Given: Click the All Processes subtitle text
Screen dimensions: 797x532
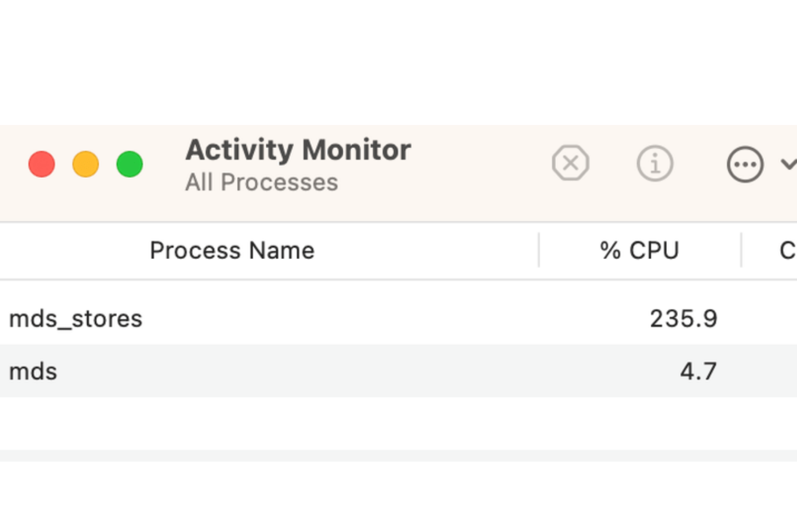Looking at the screenshot, I should (x=262, y=182).
